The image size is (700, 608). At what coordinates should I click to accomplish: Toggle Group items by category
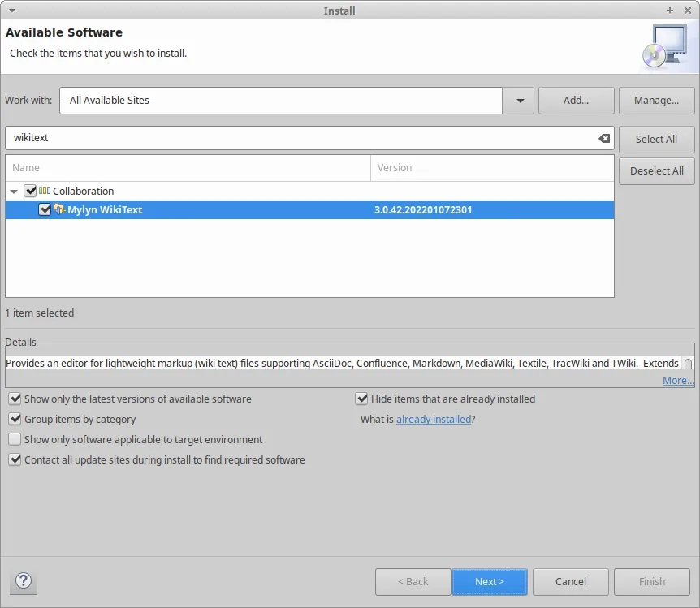tap(15, 419)
